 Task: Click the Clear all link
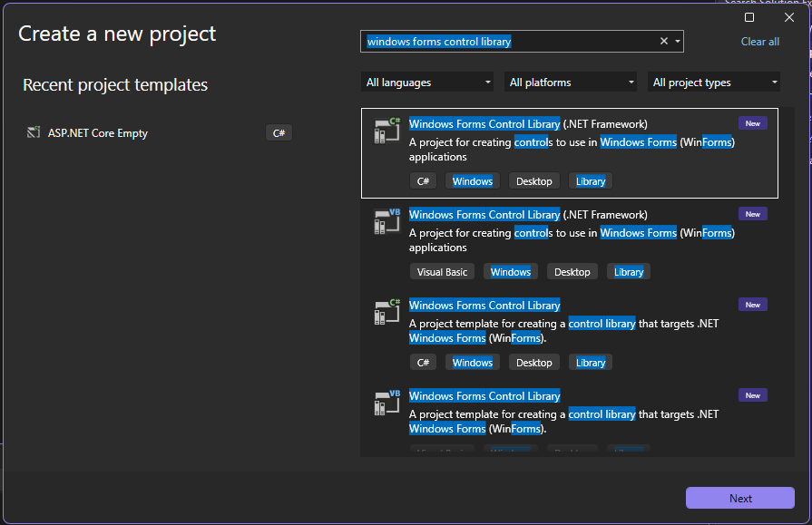pos(759,41)
